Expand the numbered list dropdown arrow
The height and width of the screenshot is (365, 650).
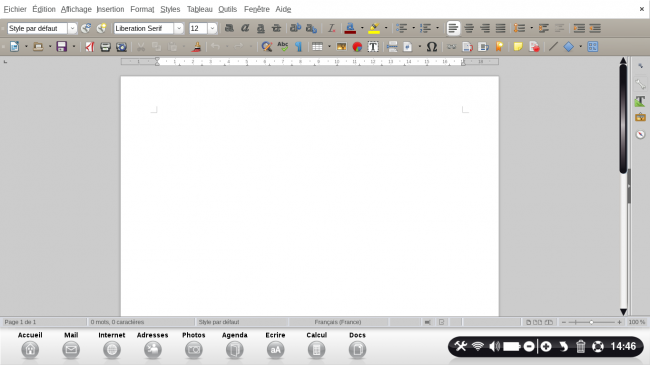tap(437, 28)
